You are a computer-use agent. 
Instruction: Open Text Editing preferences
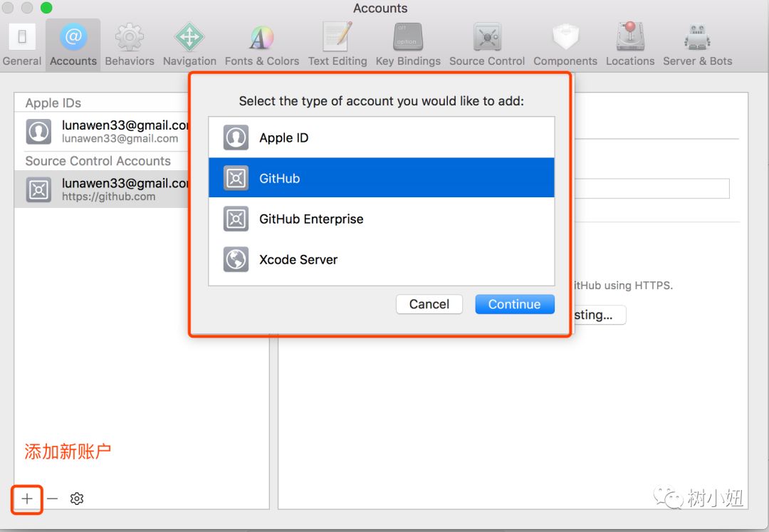point(338,45)
